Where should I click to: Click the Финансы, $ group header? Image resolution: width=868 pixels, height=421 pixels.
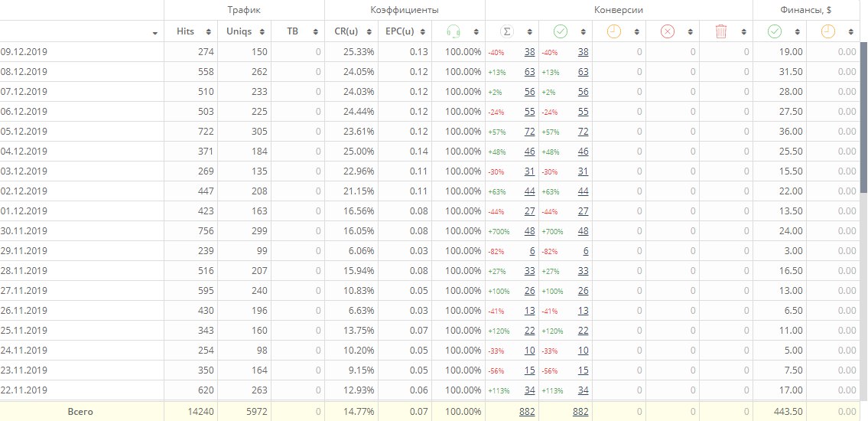[807, 10]
